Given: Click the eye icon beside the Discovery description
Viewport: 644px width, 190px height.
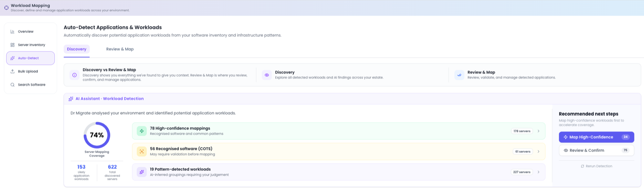Looking at the screenshot, I should (x=267, y=75).
